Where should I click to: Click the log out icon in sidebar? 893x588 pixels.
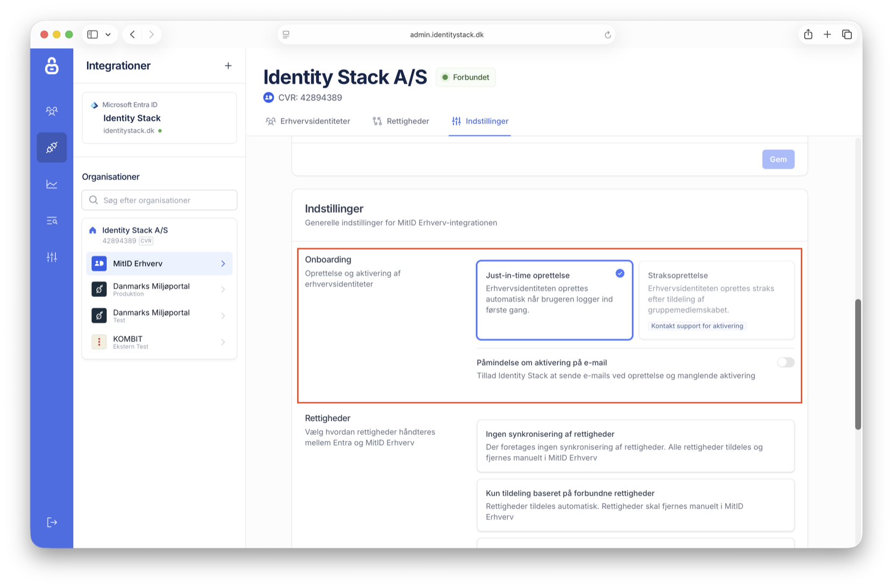52,522
